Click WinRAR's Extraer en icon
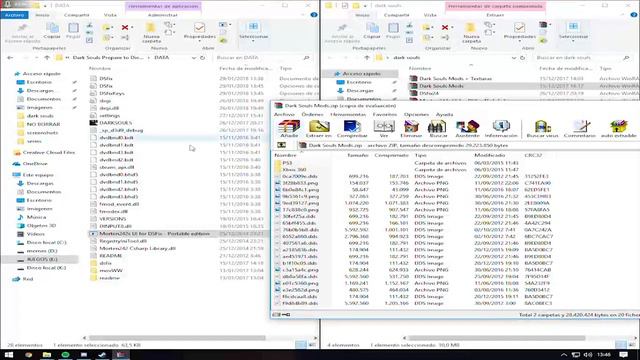The height and width of the screenshot is (360, 640). (319, 129)
